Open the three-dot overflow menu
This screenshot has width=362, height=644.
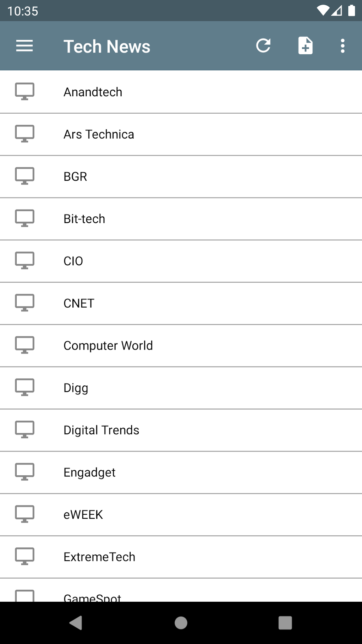click(342, 46)
